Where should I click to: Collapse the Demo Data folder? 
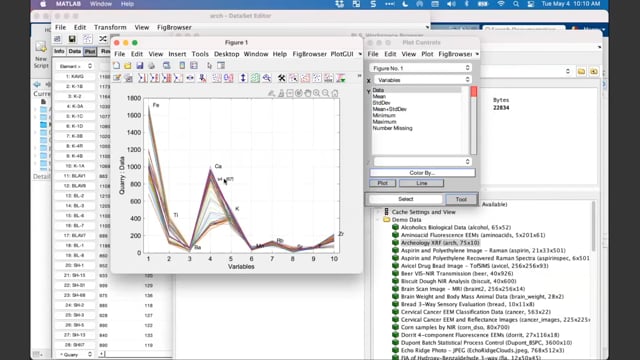click(x=378, y=220)
